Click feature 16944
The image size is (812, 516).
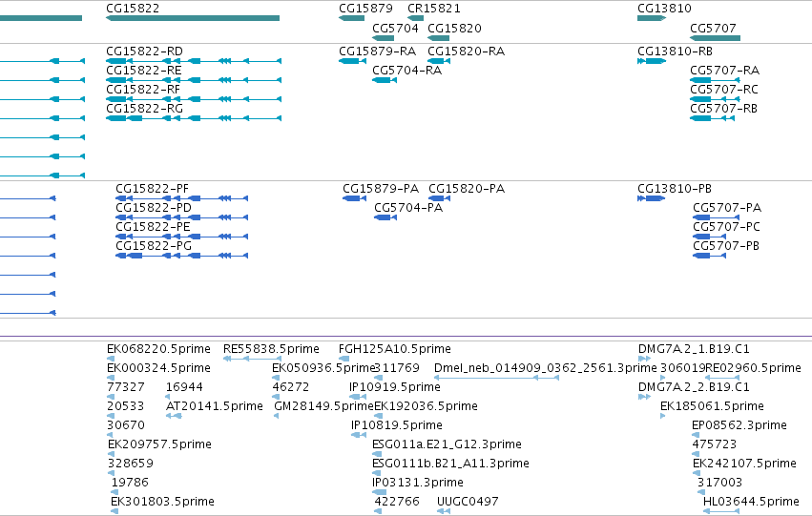pos(168,397)
